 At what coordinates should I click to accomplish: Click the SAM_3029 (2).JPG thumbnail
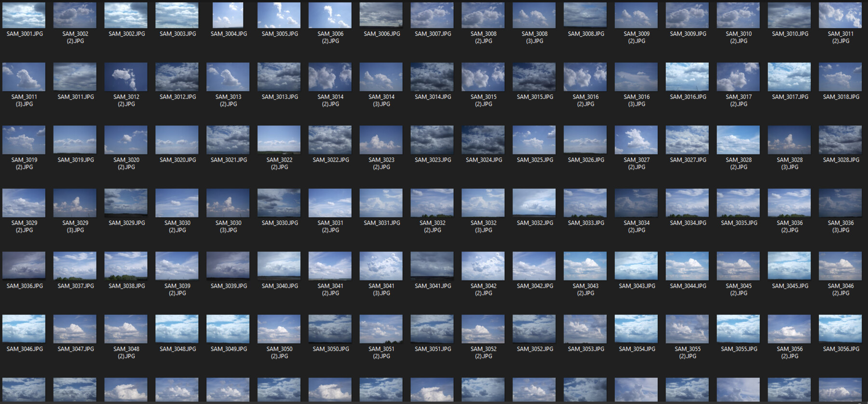click(24, 203)
